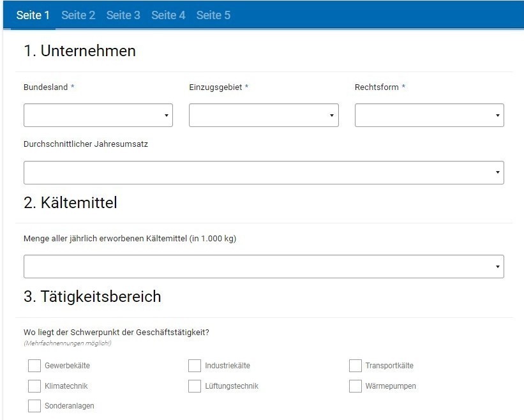The image size is (524, 420).
Task: Switch to the Seite 3 tab
Action: pos(123,15)
